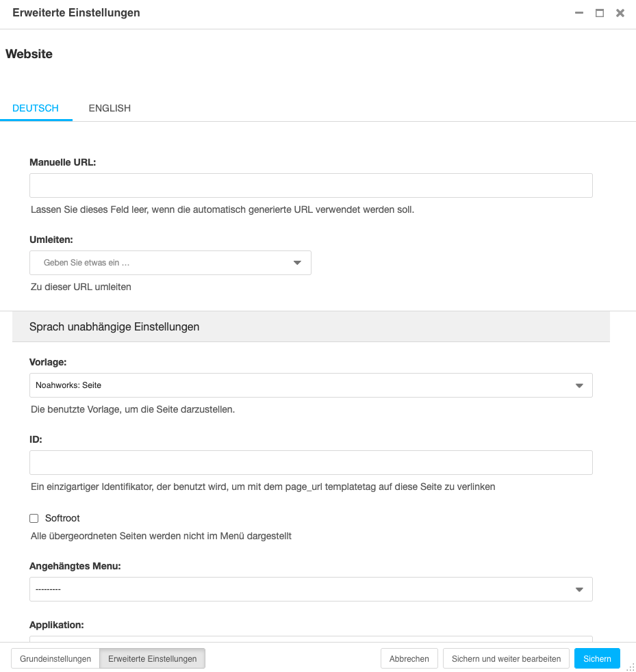The image size is (636, 672).
Task: Select the Erweiterte Einstellungen view
Action: (x=152, y=658)
